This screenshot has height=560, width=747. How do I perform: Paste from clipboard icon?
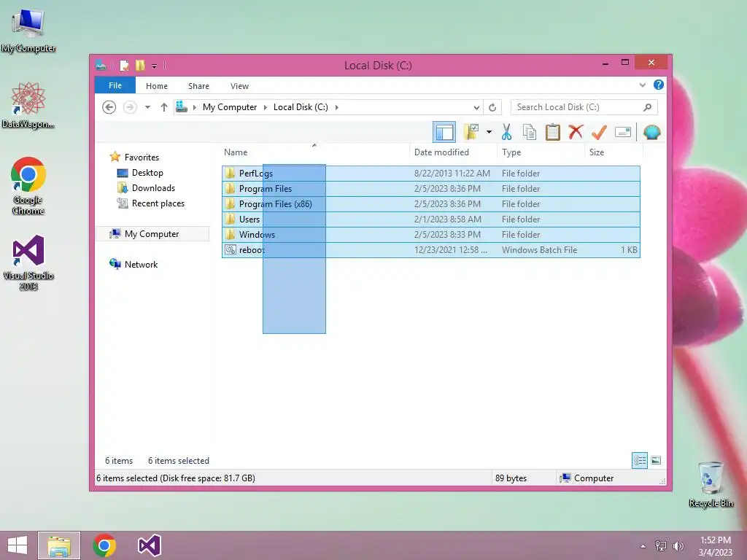[553, 132]
